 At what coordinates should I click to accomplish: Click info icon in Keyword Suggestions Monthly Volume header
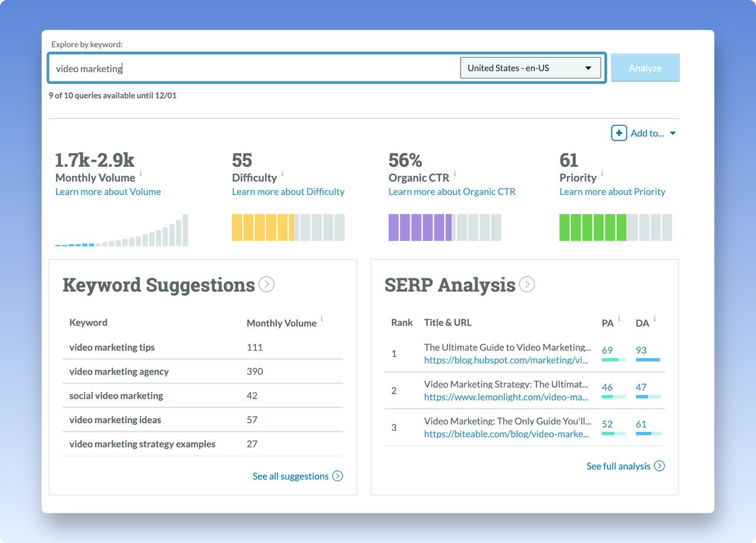[x=322, y=319]
